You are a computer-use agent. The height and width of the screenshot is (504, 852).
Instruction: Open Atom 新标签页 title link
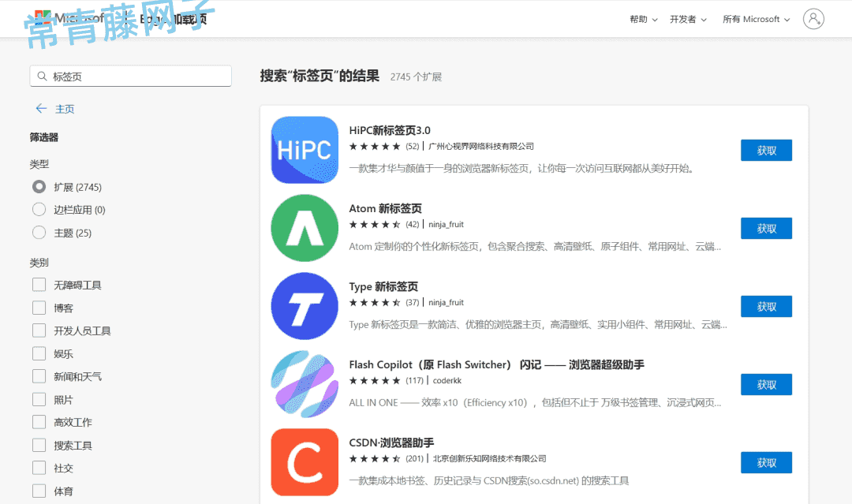coord(385,208)
